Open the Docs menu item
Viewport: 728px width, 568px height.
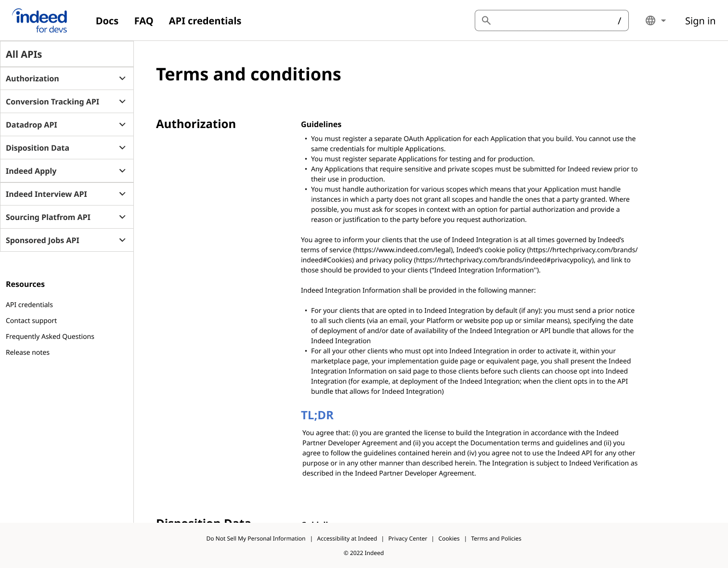tap(107, 21)
